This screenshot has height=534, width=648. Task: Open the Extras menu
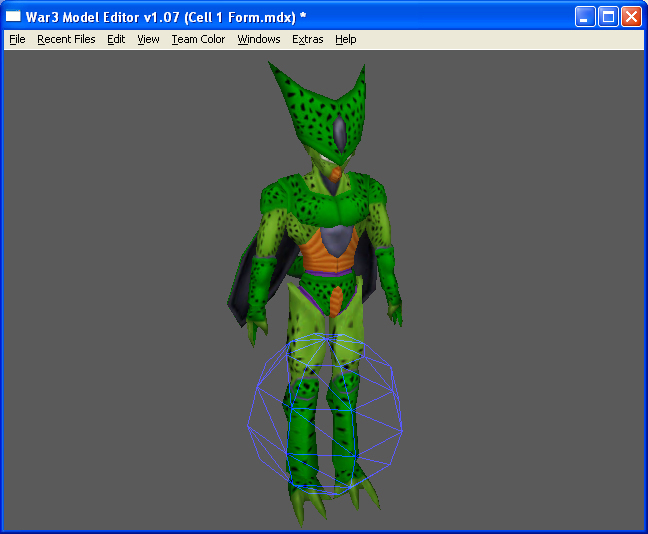[x=307, y=39]
